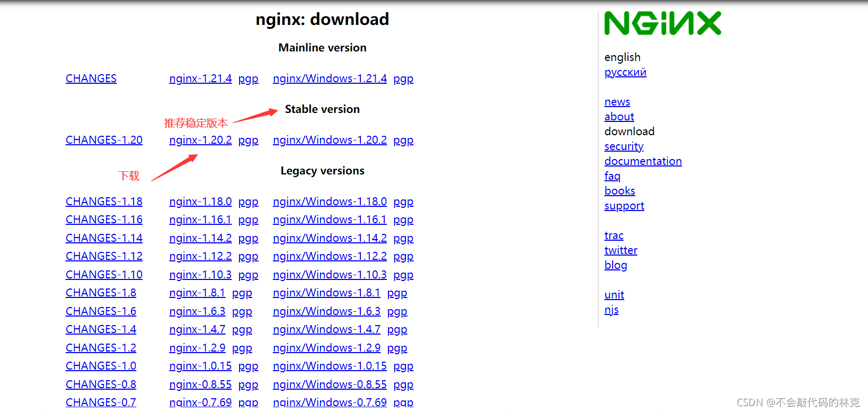Image resolution: width=868 pixels, height=412 pixels.
Task: Open the njs project link
Action: (x=612, y=310)
